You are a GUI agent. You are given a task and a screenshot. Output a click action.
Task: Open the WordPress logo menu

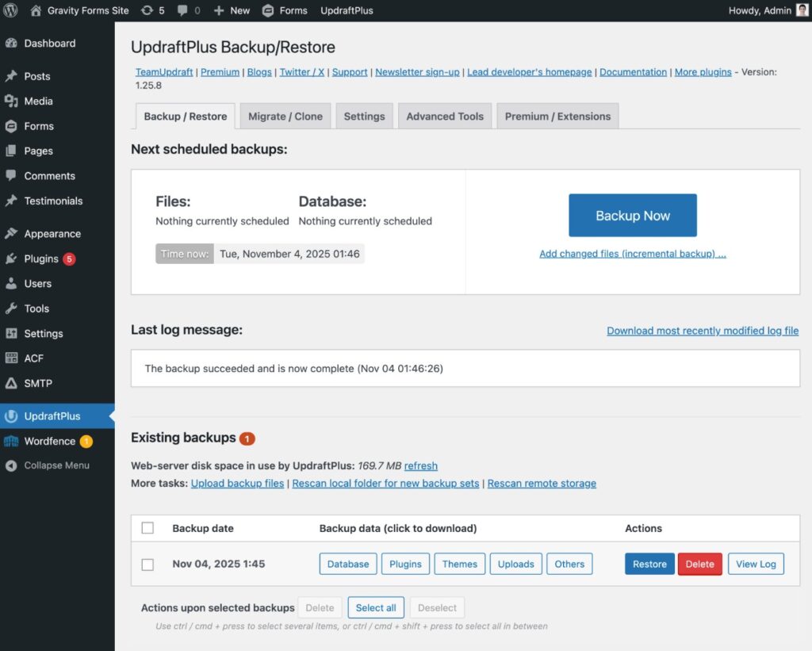[10, 10]
